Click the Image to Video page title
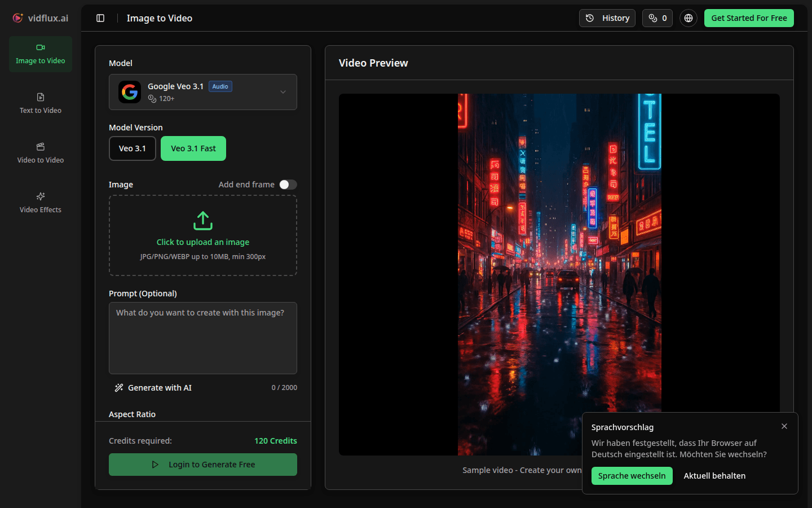Screen dimensions: 812x508 coord(160,18)
